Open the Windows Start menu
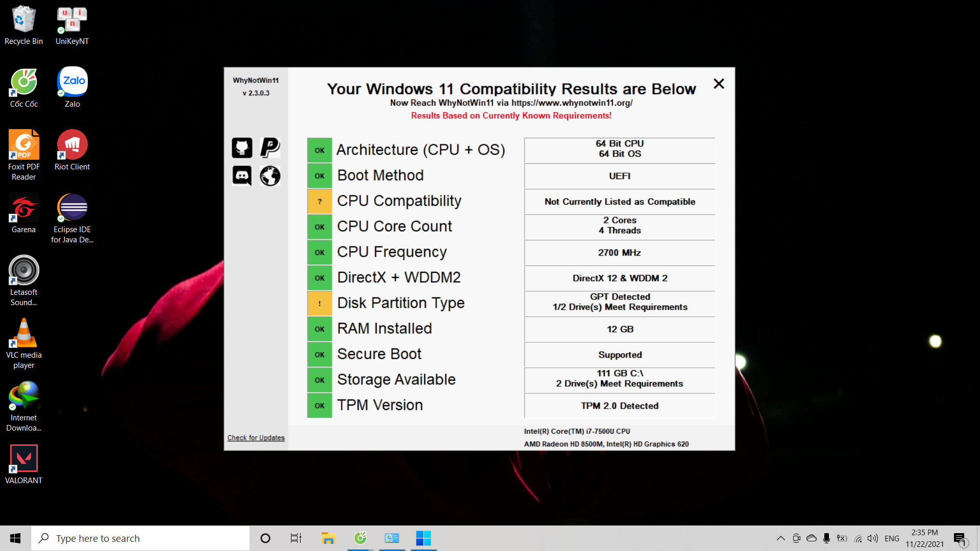 click(15, 538)
